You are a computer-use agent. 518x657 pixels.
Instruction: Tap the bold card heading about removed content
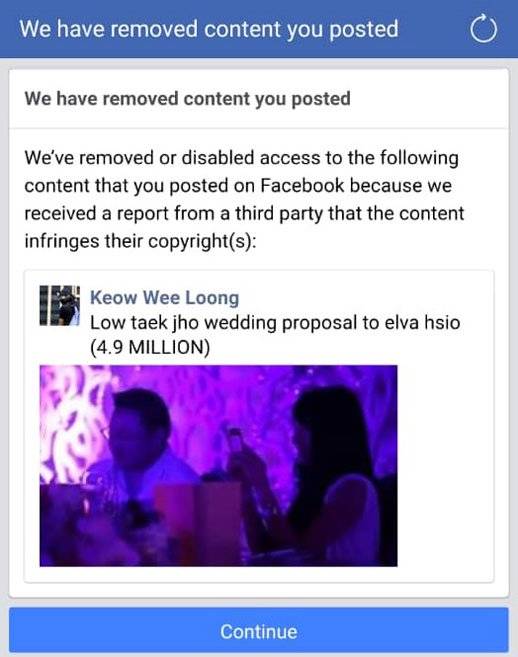[x=187, y=99]
